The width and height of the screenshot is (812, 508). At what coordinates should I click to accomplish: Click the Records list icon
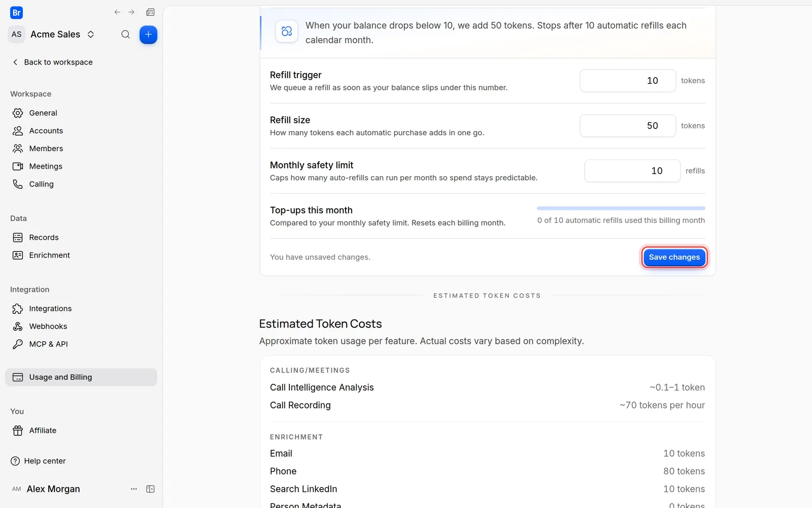coord(18,237)
